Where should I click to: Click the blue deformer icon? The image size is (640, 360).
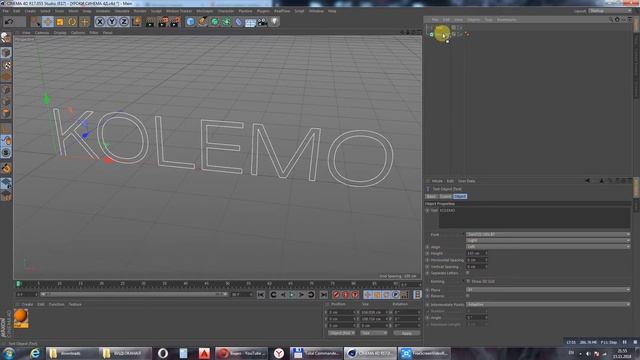click(238, 22)
